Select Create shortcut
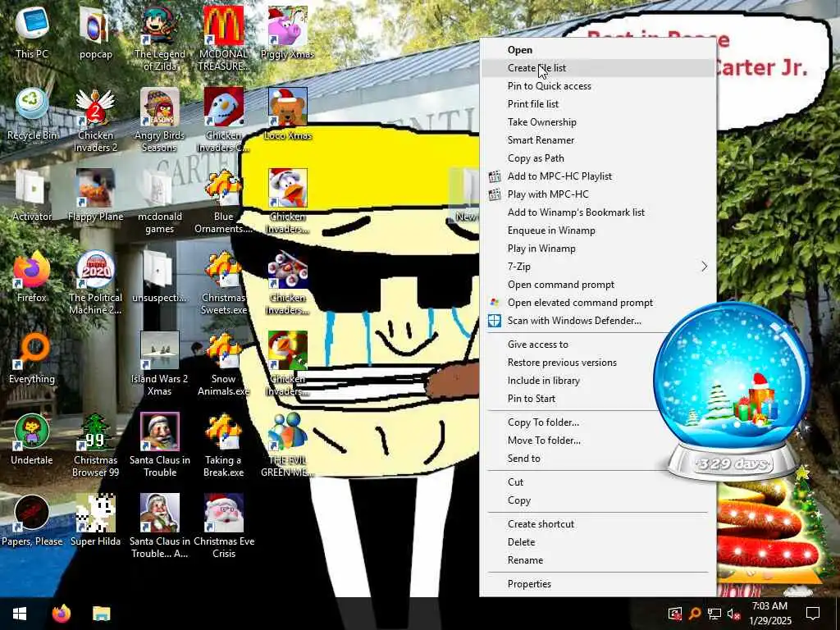 (598, 524)
